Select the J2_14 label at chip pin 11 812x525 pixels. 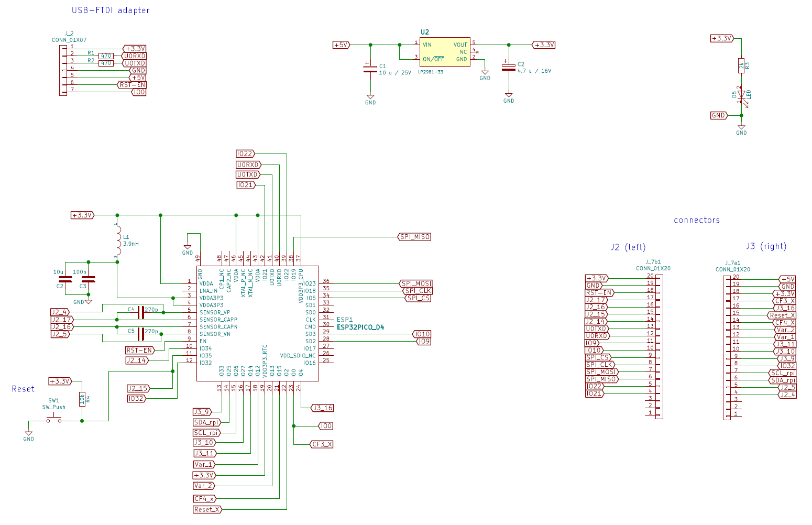(x=138, y=360)
